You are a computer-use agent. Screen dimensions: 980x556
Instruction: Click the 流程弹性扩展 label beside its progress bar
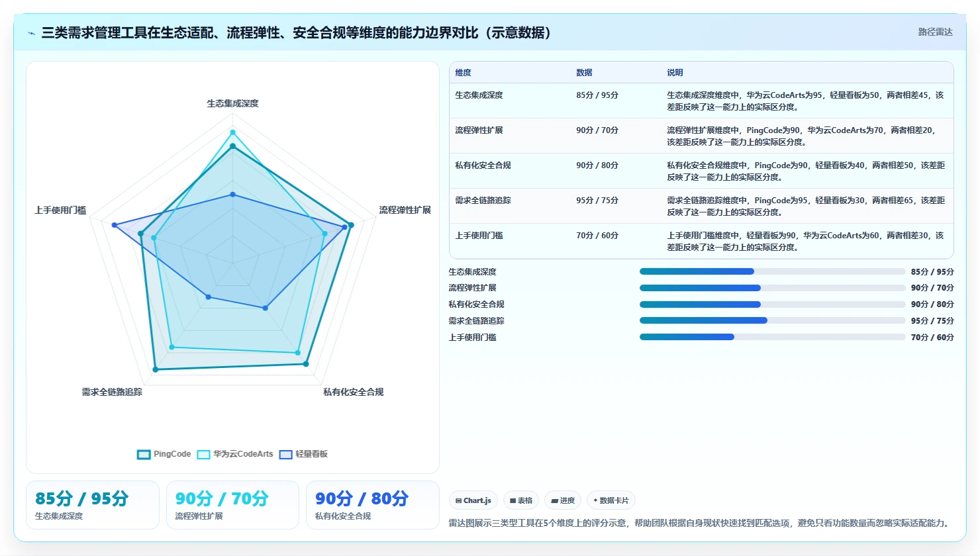472,288
